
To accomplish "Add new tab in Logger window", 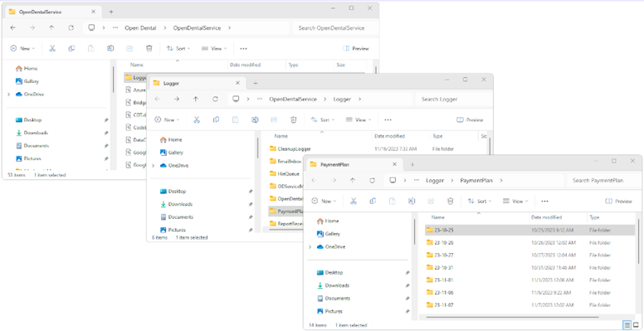I will click(x=255, y=83).
